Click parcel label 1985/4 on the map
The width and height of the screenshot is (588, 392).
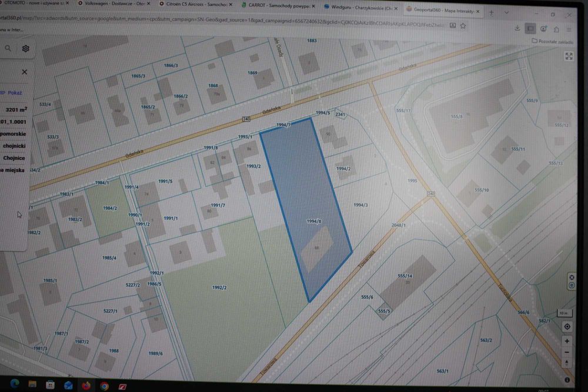tap(109, 258)
